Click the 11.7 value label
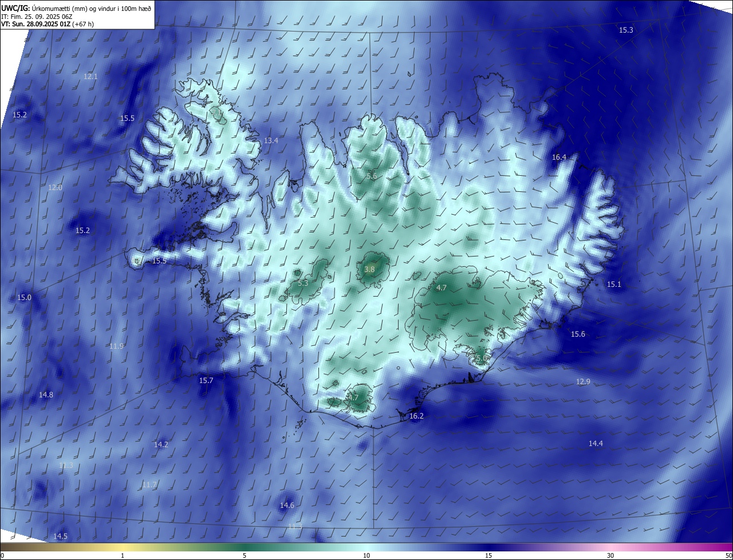The height and width of the screenshot is (560, 733). pyautogui.click(x=149, y=484)
